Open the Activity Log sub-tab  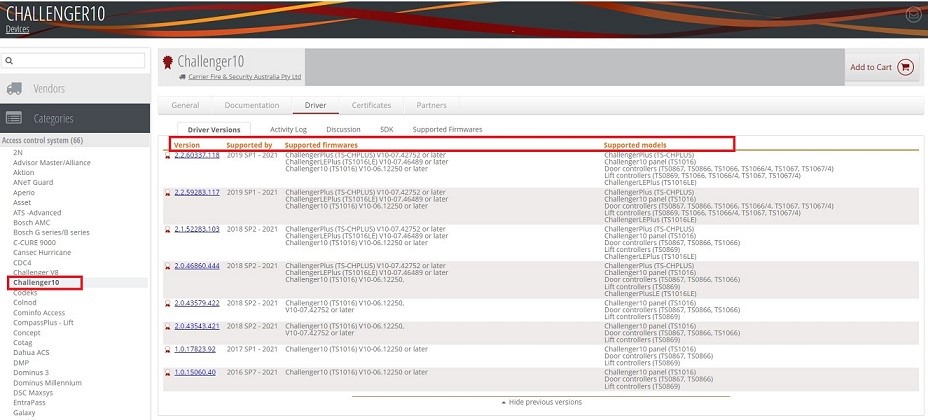coord(288,130)
